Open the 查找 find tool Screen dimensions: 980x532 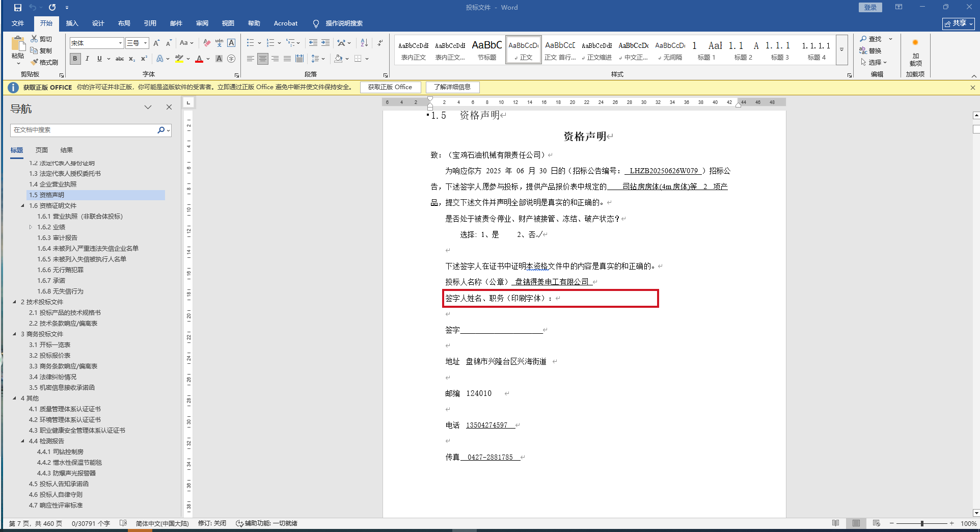[871, 39]
